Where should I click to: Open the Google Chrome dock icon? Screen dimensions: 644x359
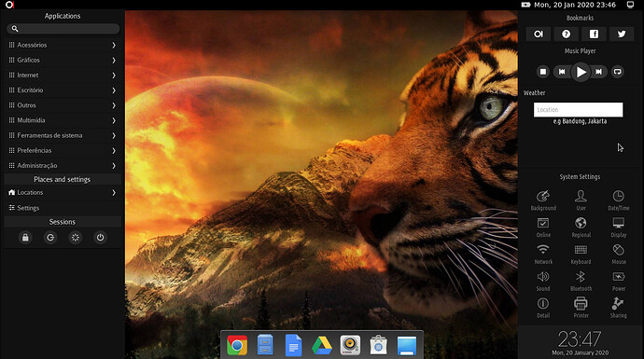tap(237, 345)
